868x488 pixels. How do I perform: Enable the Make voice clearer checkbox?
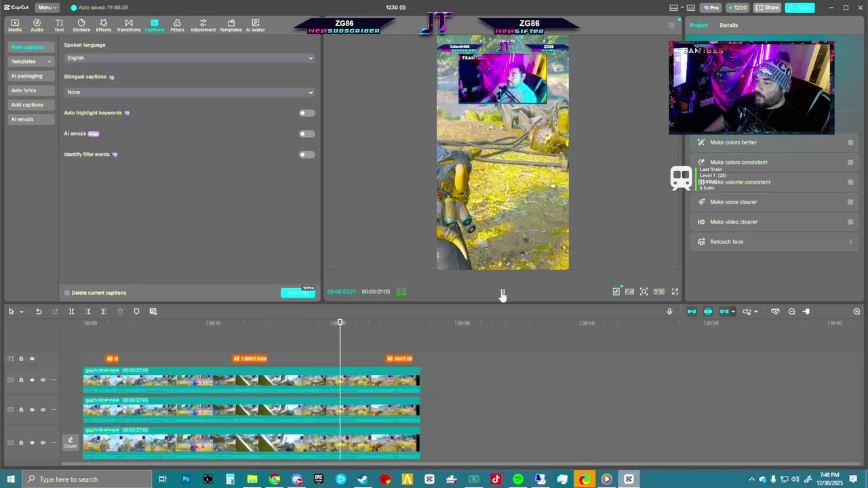click(850, 202)
